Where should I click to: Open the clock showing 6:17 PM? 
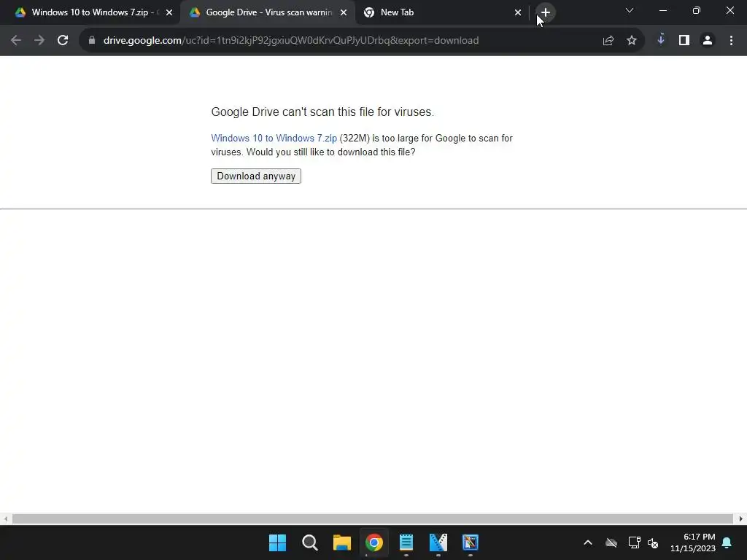(693, 542)
